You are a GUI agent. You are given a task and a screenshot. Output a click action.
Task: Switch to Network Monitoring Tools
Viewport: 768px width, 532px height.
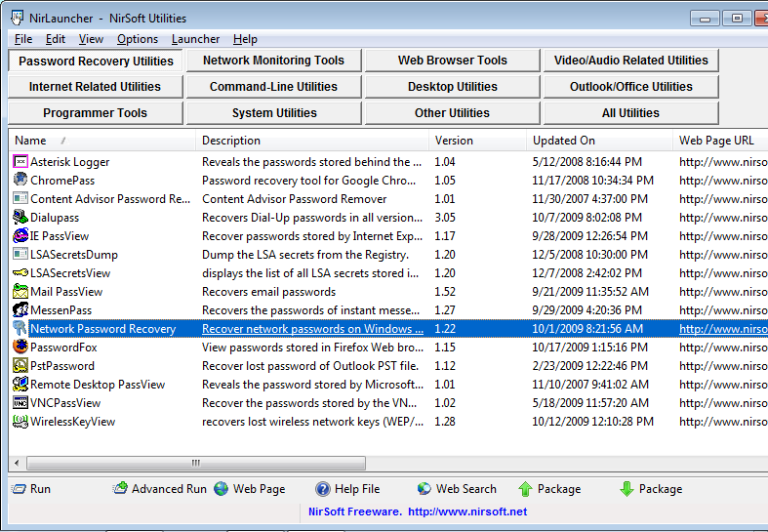click(x=274, y=61)
